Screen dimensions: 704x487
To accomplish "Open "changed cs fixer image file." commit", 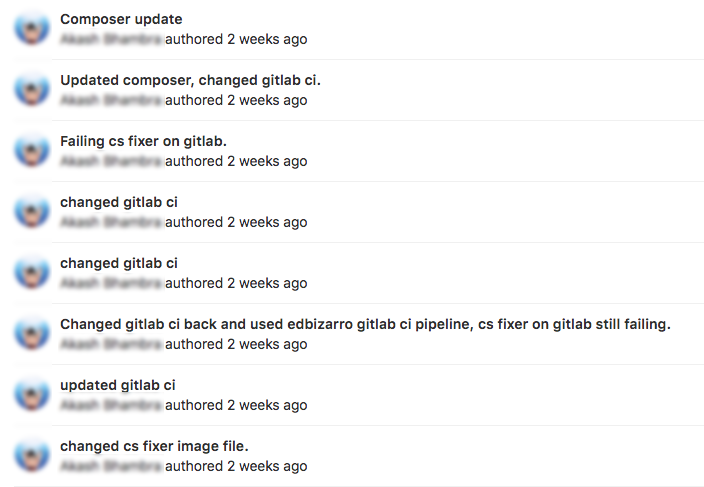I will point(154,447).
